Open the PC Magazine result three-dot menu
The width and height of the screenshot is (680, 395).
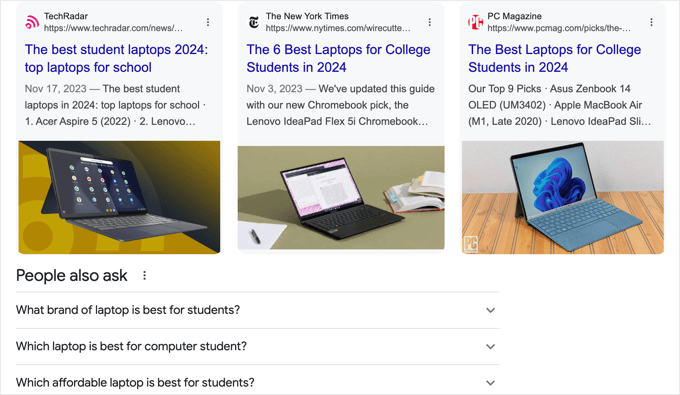pos(651,22)
